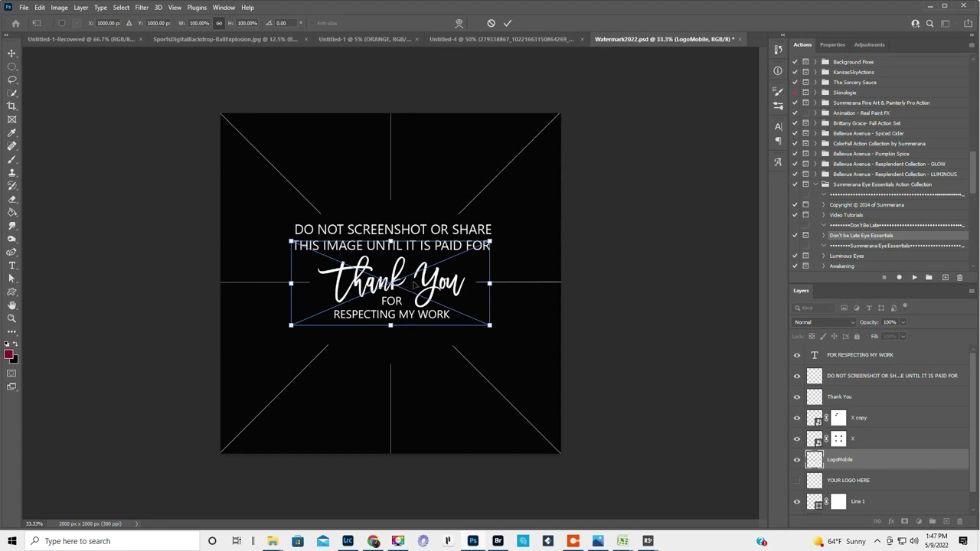Switch to the Adjustments tab

point(869,44)
